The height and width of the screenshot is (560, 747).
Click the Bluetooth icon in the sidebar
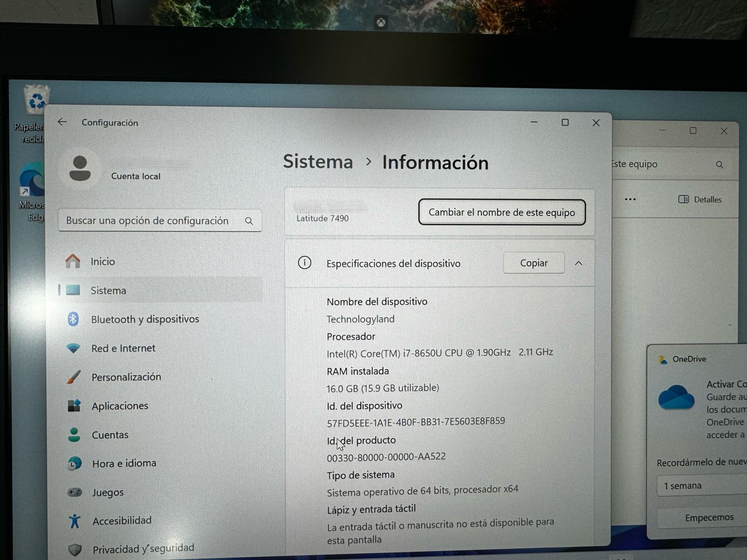point(73,319)
